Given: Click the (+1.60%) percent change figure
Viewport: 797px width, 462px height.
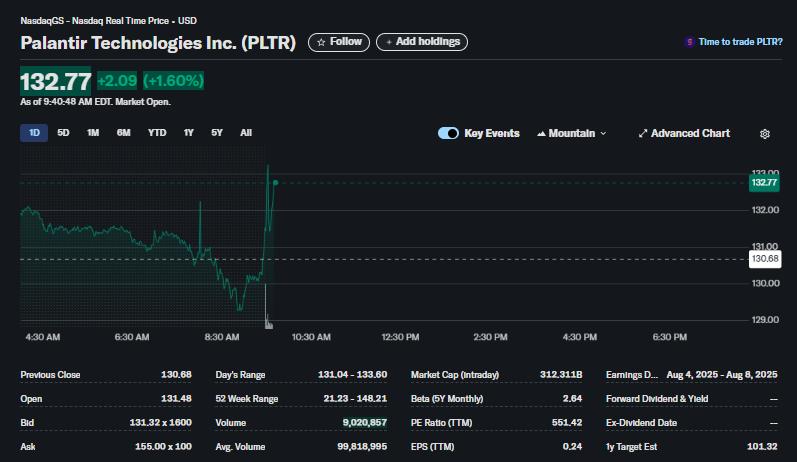Looking at the screenshot, I should [x=173, y=81].
